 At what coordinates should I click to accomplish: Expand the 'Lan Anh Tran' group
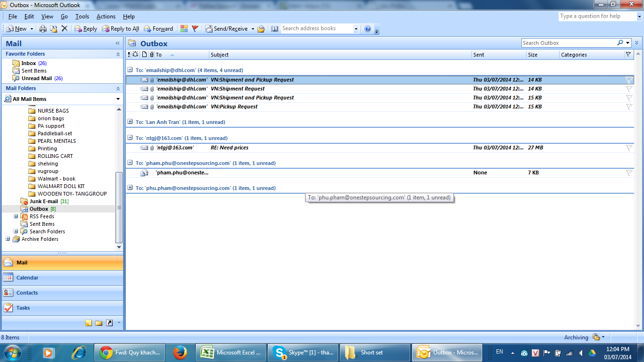[130, 122]
